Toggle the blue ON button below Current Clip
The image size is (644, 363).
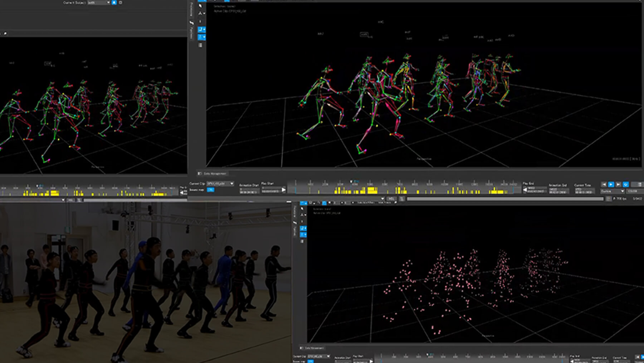(x=210, y=190)
